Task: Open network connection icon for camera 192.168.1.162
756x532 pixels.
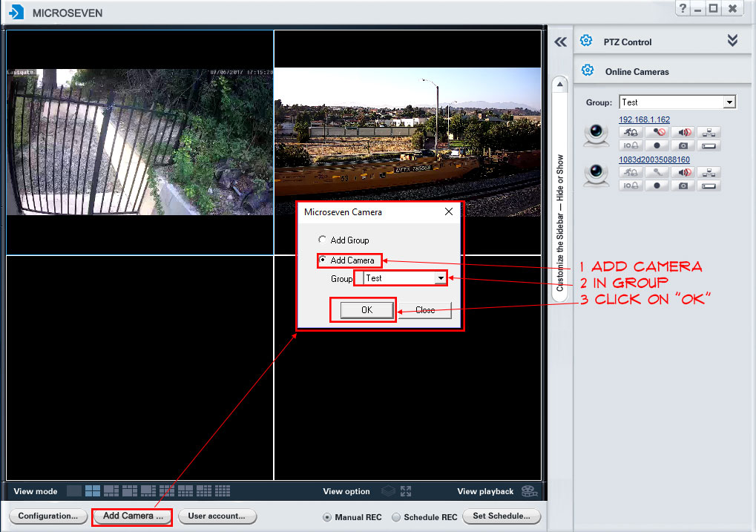Action: pos(709,132)
